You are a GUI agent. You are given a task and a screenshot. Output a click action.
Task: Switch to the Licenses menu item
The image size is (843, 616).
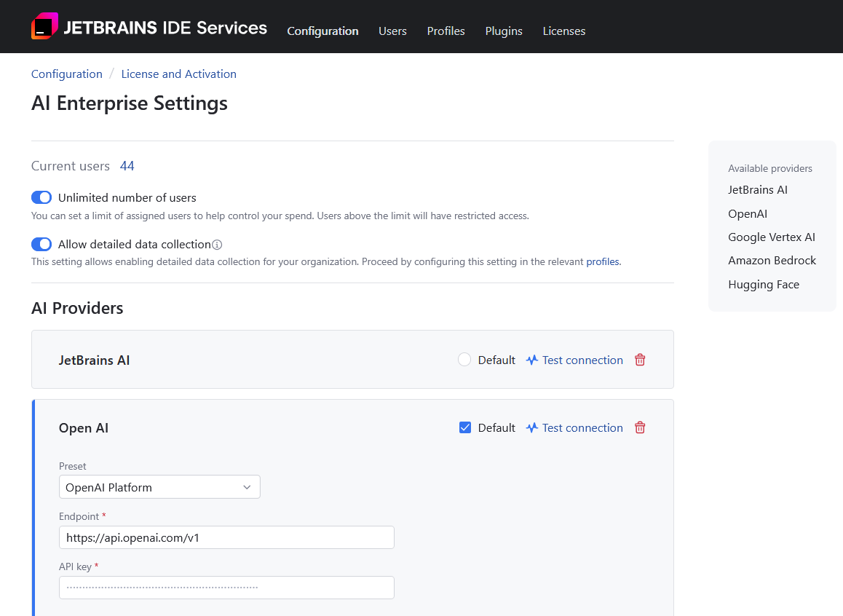[564, 31]
